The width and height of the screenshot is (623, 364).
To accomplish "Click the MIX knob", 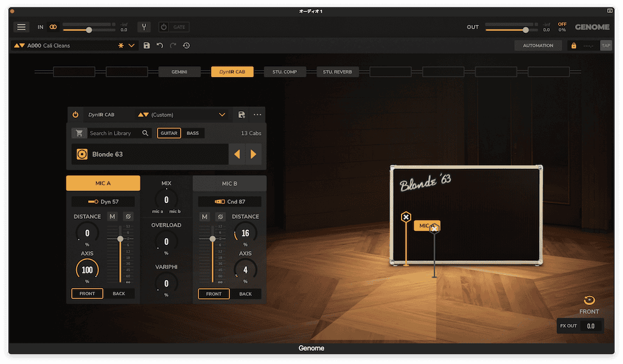I will point(166,200).
